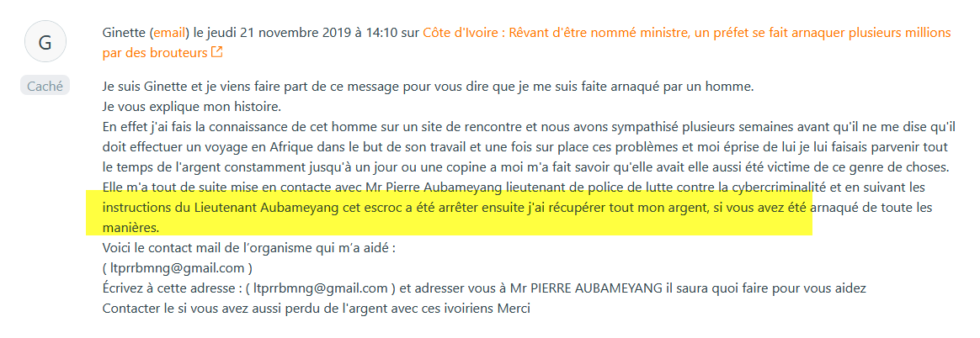Screen dimensions: 980x338
Task: Open the external link icon after "brouteurs"
Action: coord(217,53)
